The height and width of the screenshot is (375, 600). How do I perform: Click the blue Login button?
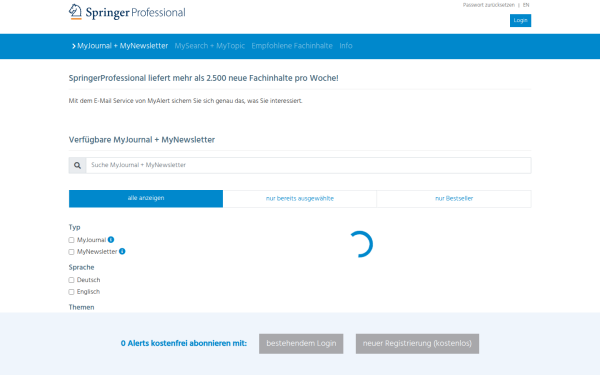tap(520, 20)
